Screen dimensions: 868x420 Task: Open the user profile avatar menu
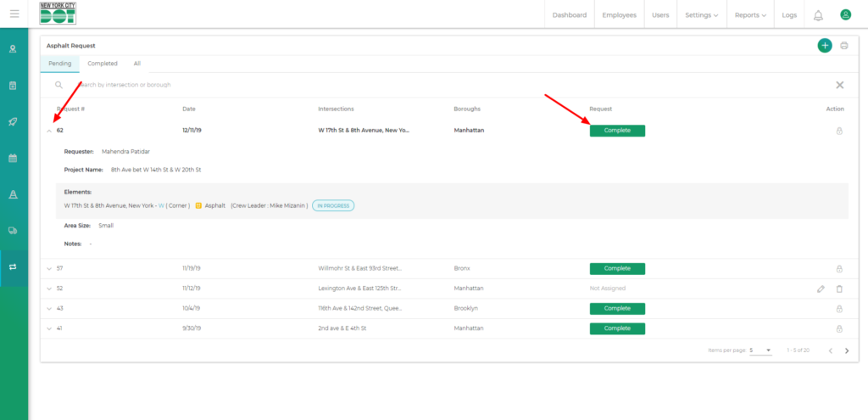[x=845, y=14]
